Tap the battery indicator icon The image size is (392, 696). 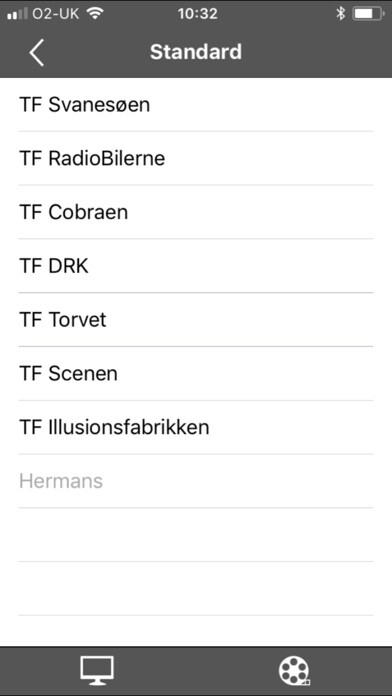click(368, 14)
